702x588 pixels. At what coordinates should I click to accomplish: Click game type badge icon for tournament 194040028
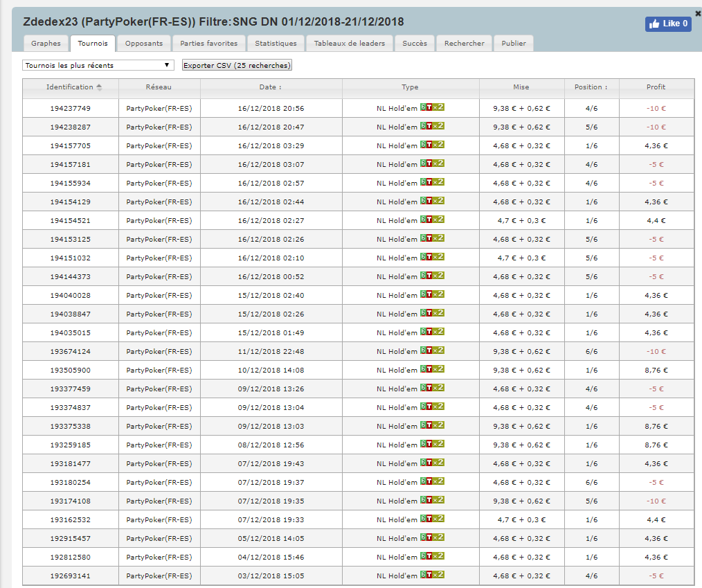click(432, 294)
